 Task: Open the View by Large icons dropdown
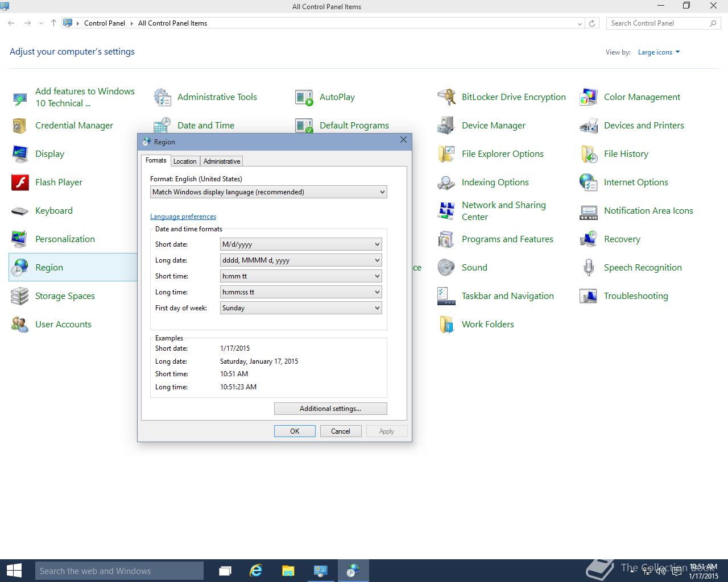point(659,52)
